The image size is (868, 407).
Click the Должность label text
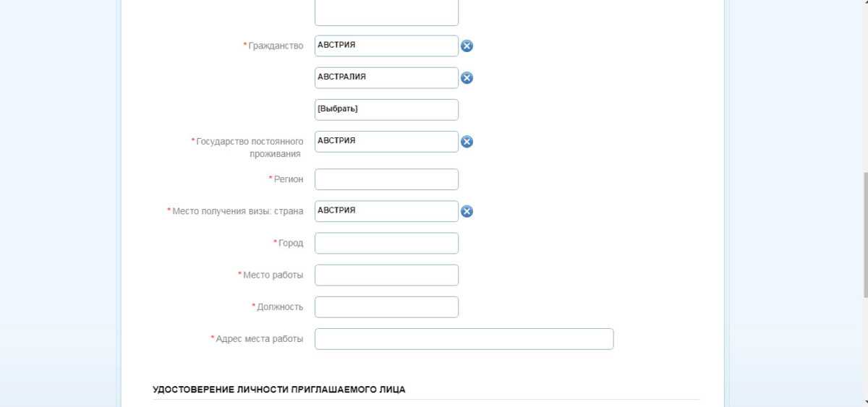pos(280,307)
